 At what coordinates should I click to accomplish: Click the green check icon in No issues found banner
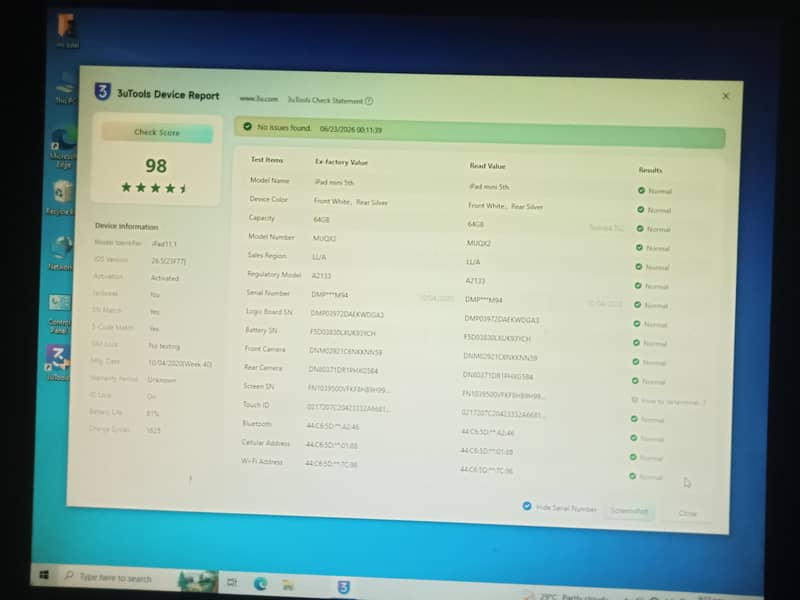[x=247, y=127]
